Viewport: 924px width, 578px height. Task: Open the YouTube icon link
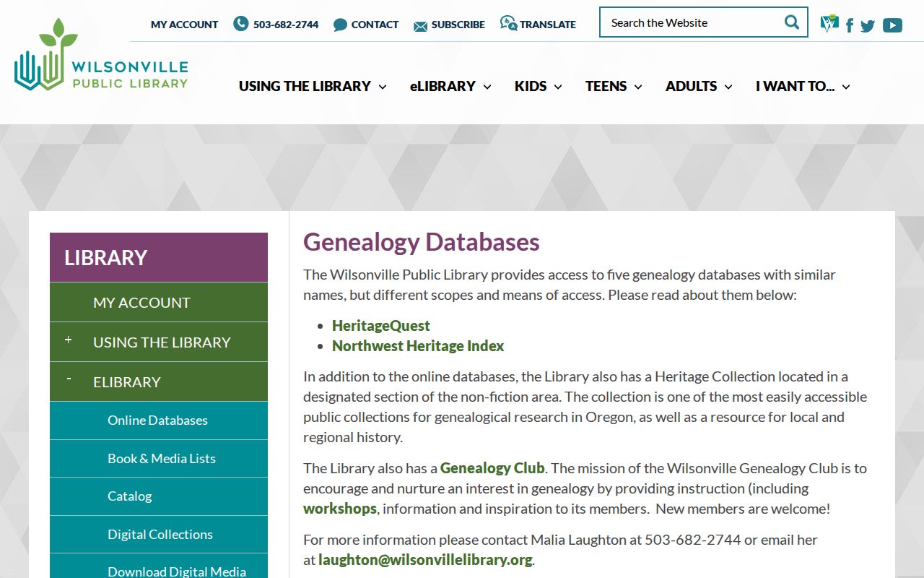892,25
